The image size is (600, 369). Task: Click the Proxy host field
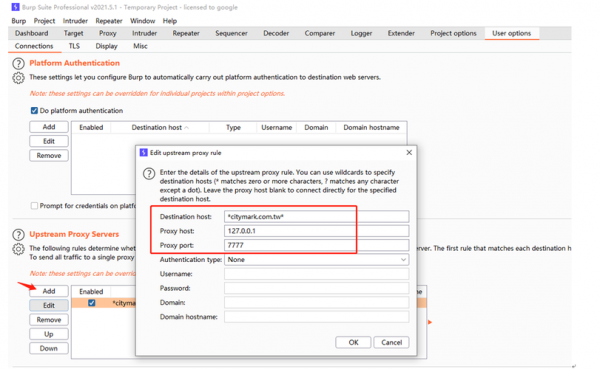(x=316, y=231)
